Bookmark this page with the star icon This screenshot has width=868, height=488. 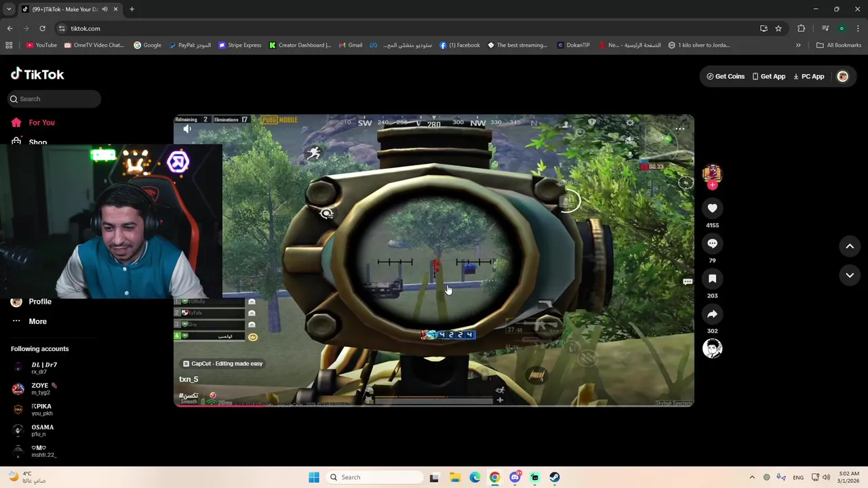pos(778,28)
